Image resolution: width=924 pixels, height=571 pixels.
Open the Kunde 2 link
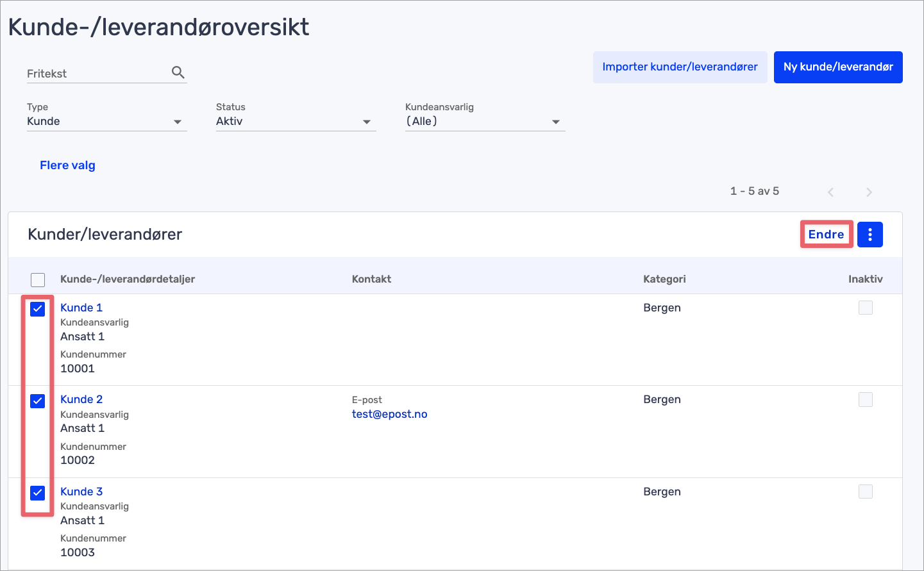pos(81,399)
